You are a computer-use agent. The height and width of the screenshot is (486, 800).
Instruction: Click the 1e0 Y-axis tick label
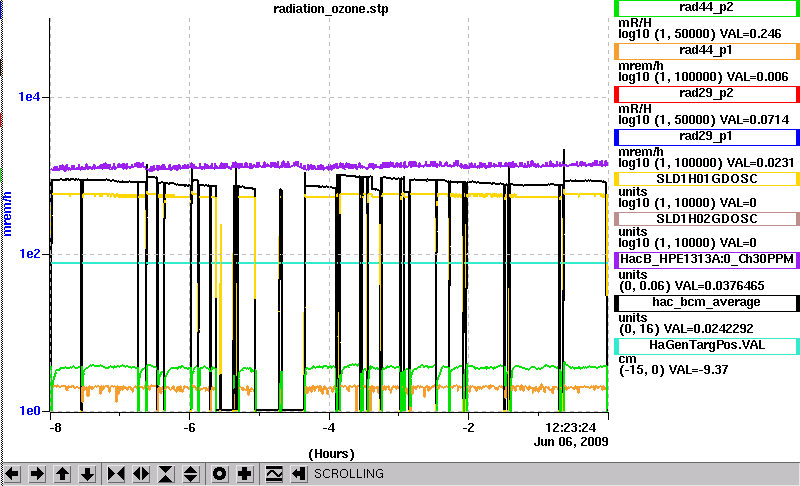point(29,411)
